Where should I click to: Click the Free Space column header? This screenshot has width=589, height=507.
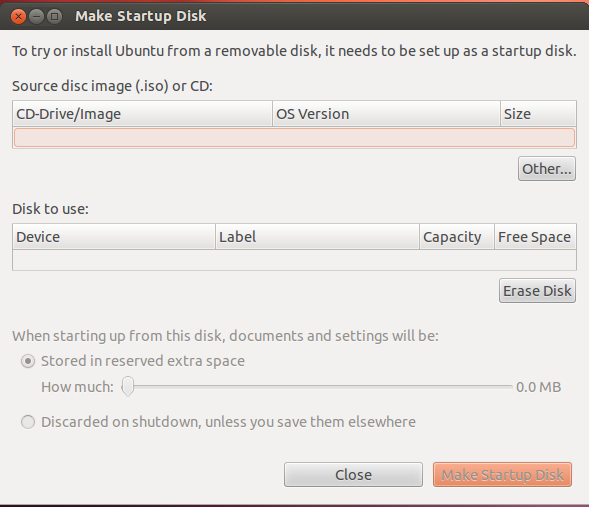coord(535,237)
